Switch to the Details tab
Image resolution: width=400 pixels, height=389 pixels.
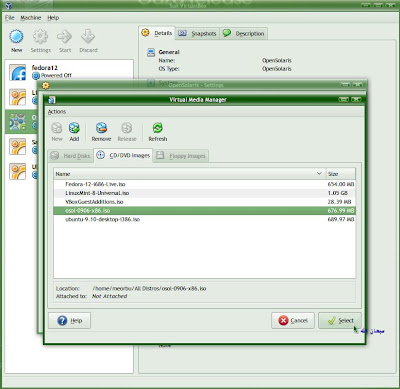tap(157, 33)
